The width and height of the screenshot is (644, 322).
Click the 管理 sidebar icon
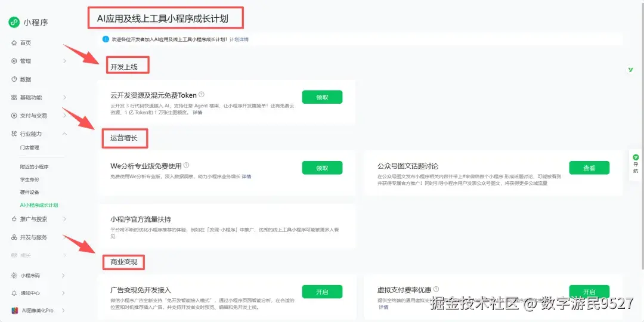[14, 61]
